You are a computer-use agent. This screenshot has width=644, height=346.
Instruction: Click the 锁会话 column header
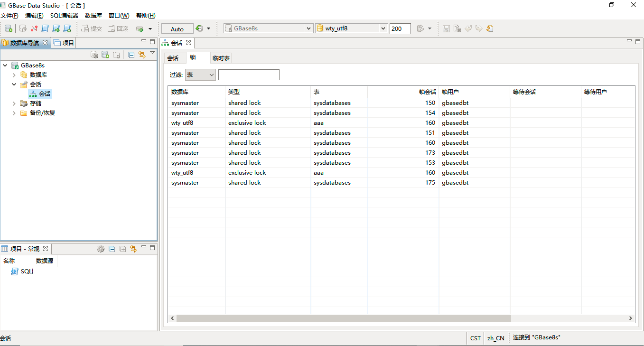point(427,92)
